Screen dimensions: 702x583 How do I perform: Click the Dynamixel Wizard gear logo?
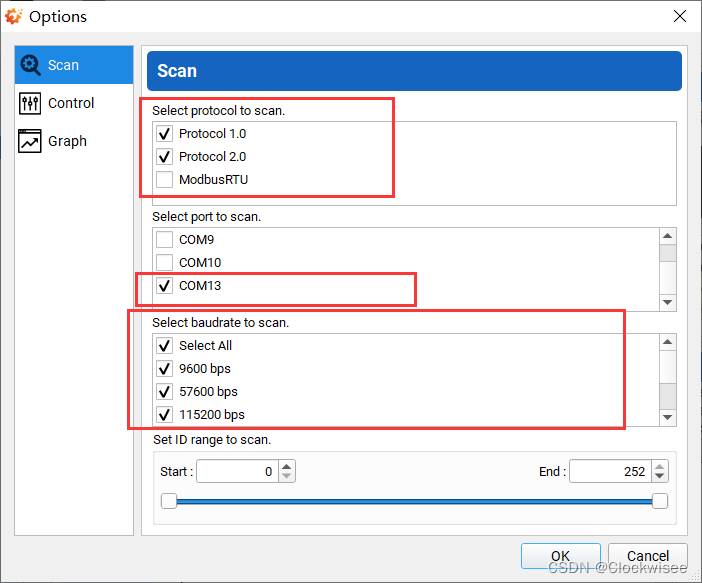(x=13, y=16)
